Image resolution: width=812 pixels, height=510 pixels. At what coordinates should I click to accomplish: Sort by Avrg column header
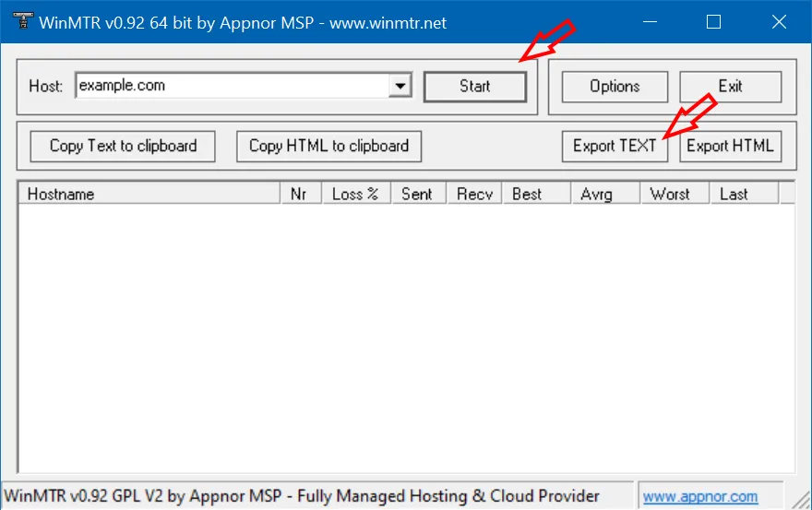tap(606, 195)
